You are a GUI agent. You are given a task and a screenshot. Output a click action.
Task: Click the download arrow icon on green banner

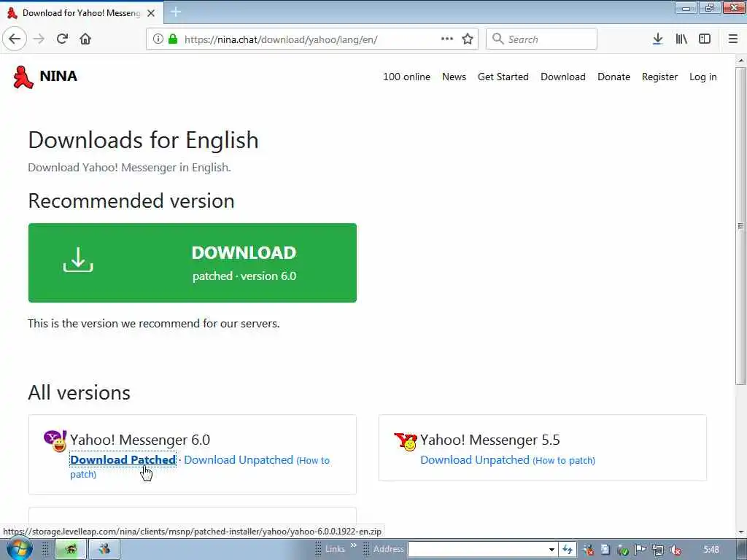click(78, 260)
